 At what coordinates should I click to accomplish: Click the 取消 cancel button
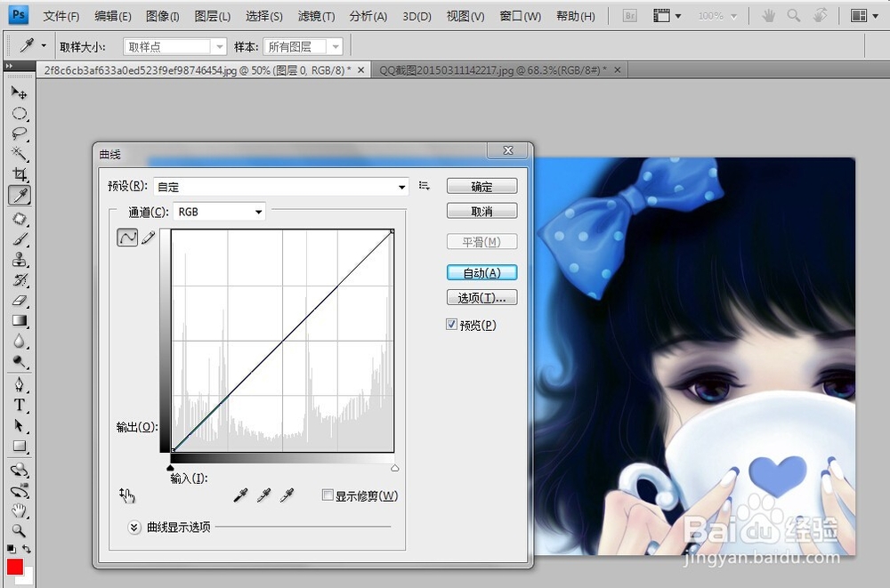(x=481, y=211)
